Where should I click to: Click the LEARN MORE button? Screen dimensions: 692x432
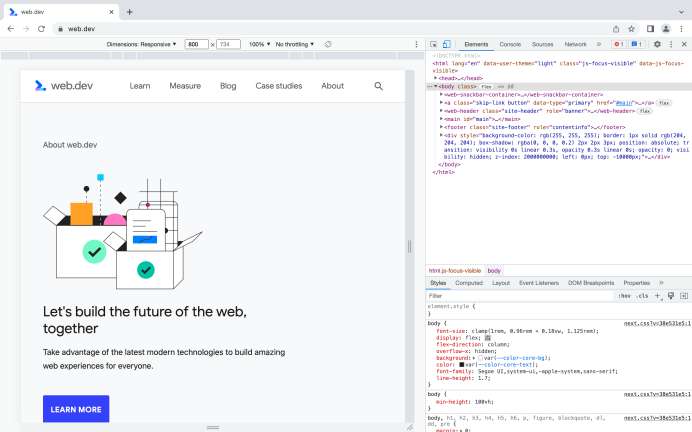tap(76, 409)
